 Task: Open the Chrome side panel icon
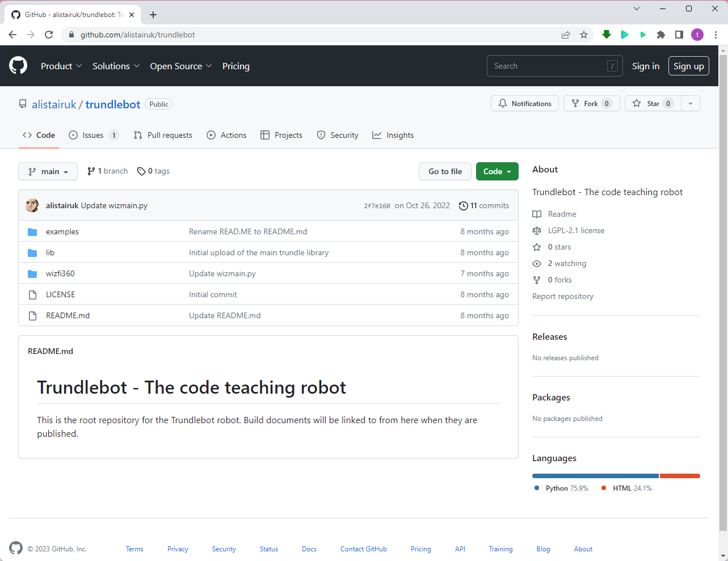point(679,35)
